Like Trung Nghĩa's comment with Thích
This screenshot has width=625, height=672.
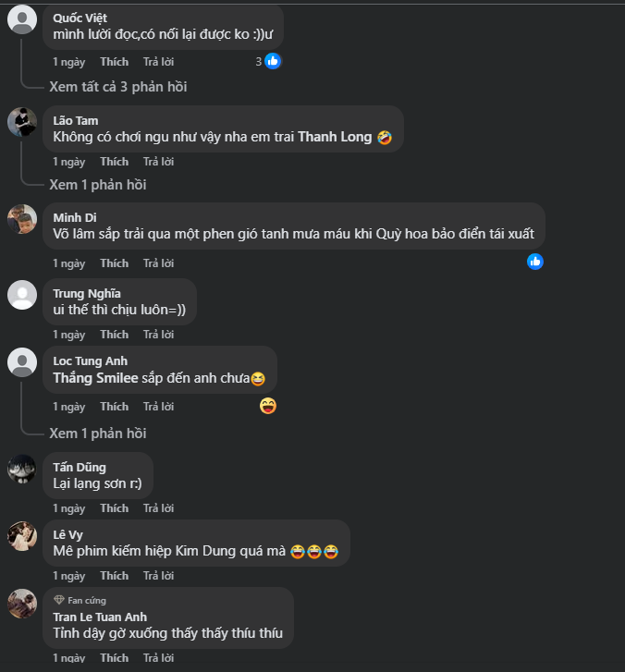[x=115, y=335]
